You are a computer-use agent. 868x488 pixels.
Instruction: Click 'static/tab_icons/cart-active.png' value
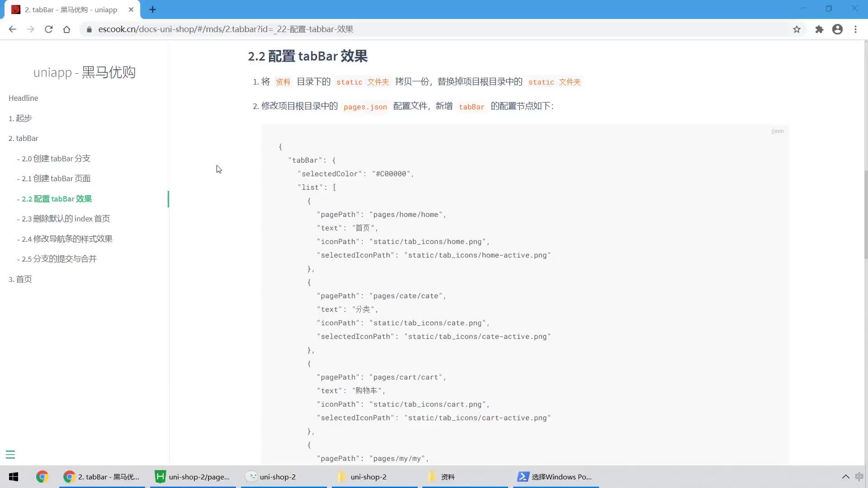[477, 418]
